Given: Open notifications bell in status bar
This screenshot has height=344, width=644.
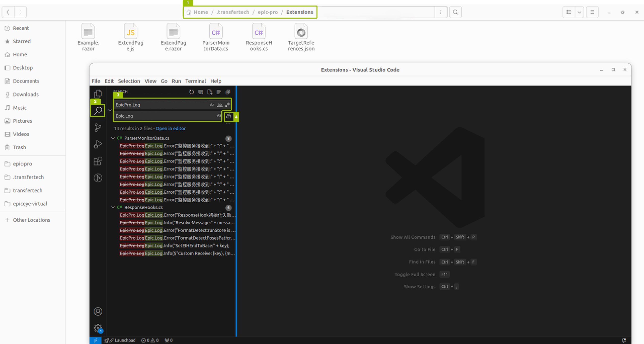Looking at the screenshot, I should tap(624, 340).
